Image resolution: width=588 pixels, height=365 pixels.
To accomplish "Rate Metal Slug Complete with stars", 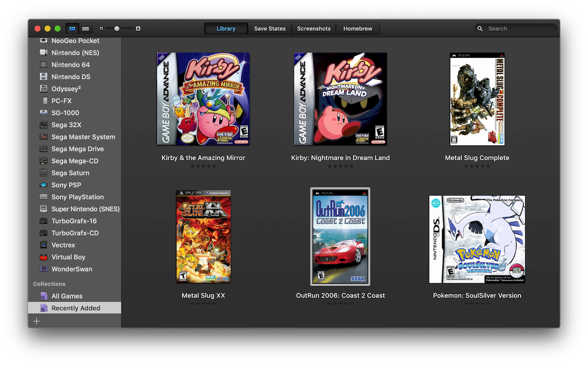I will [x=477, y=167].
